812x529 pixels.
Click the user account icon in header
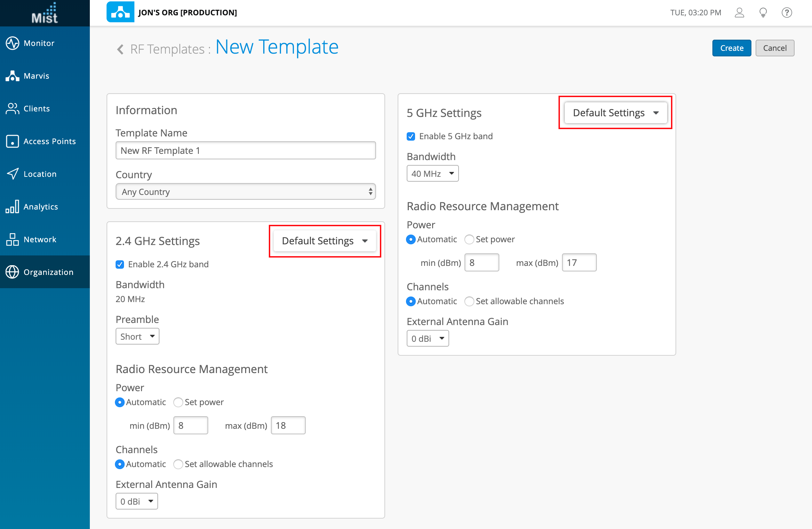pos(739,13)
